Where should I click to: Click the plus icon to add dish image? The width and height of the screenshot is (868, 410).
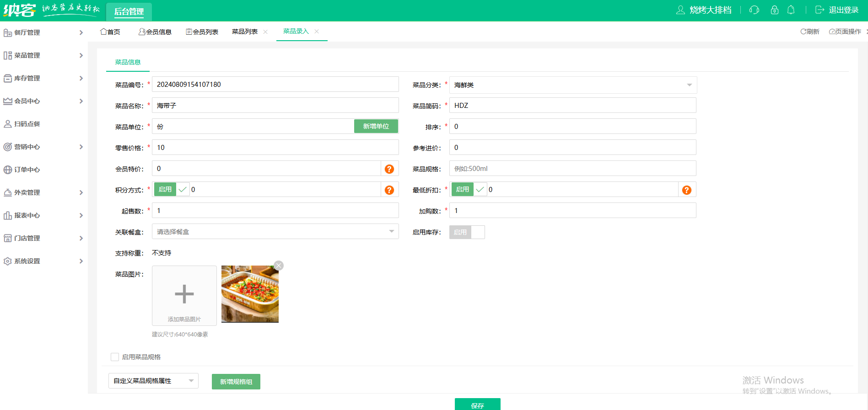point(184,294)
